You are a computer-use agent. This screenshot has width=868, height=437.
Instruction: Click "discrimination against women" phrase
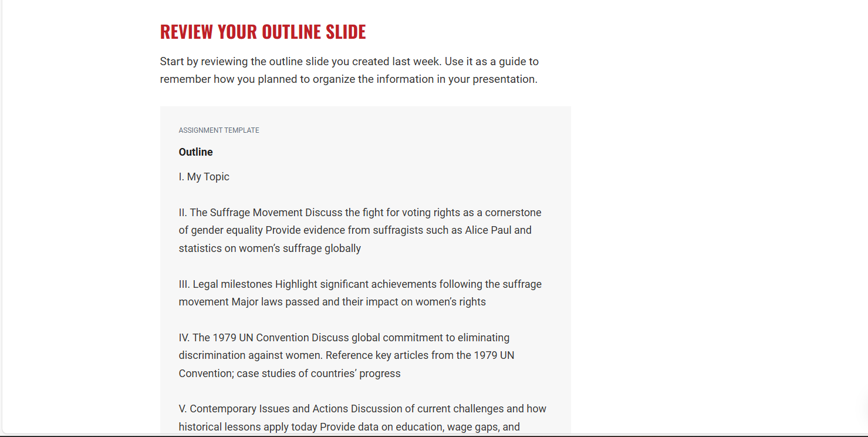[251, 355]
